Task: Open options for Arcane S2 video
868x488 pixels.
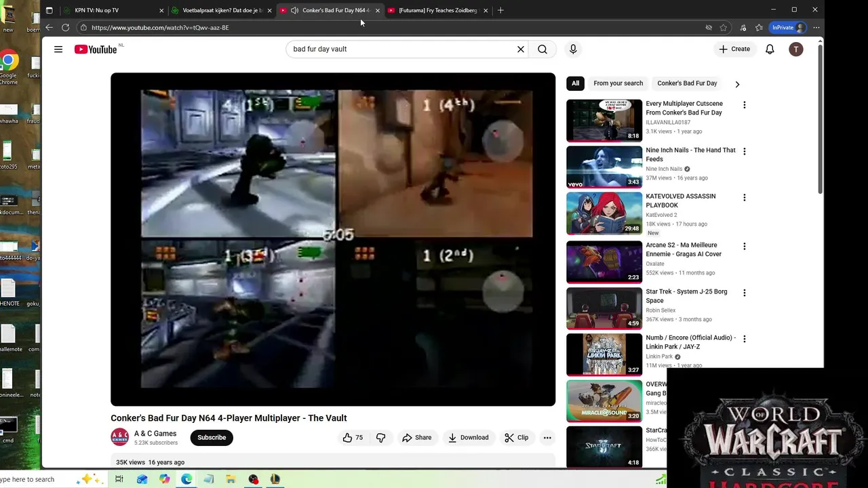Action: coord(744,246)
